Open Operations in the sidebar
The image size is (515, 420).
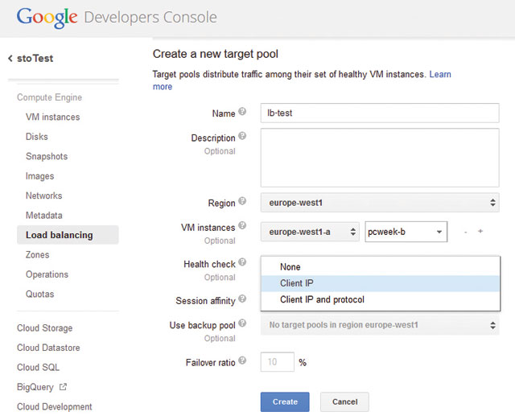click(47, 274)
